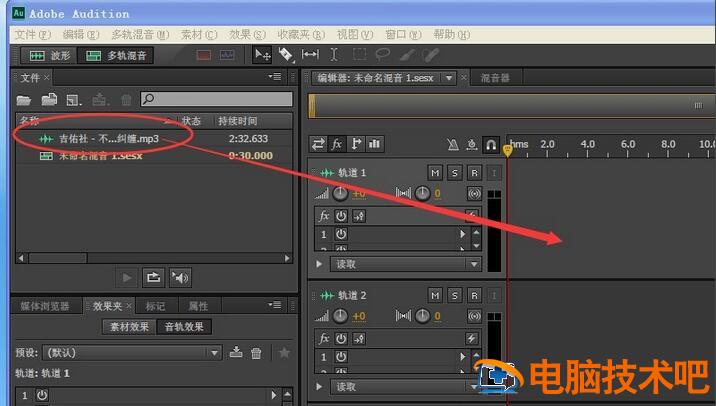Toggle global clip stretching icon
The height and width of the screenshot is (406, 716).
pos(472,145)
